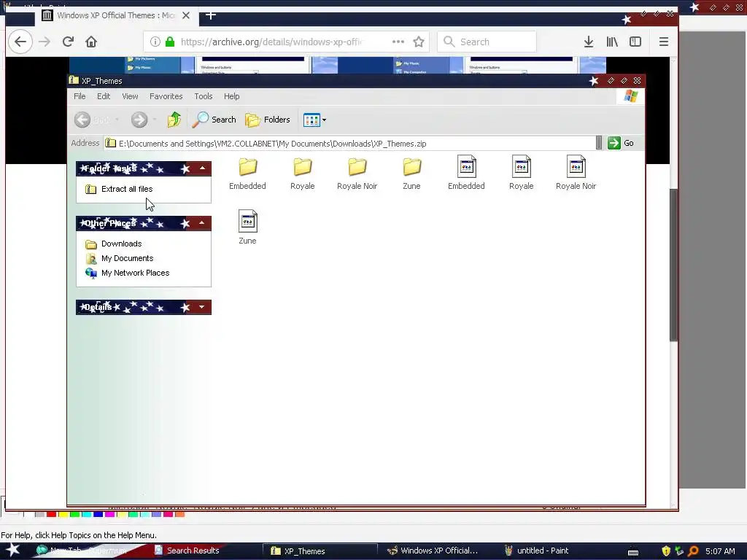Pick the yellow color in Paint palette
Viewport: 747px width, 560px height.
pyautogui.click(x=63, y=514)
